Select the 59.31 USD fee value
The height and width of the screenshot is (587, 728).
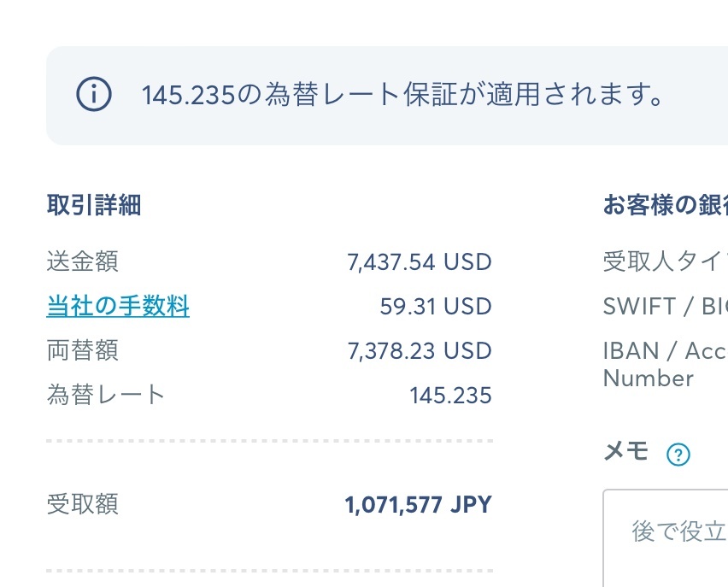click(436, 306)
